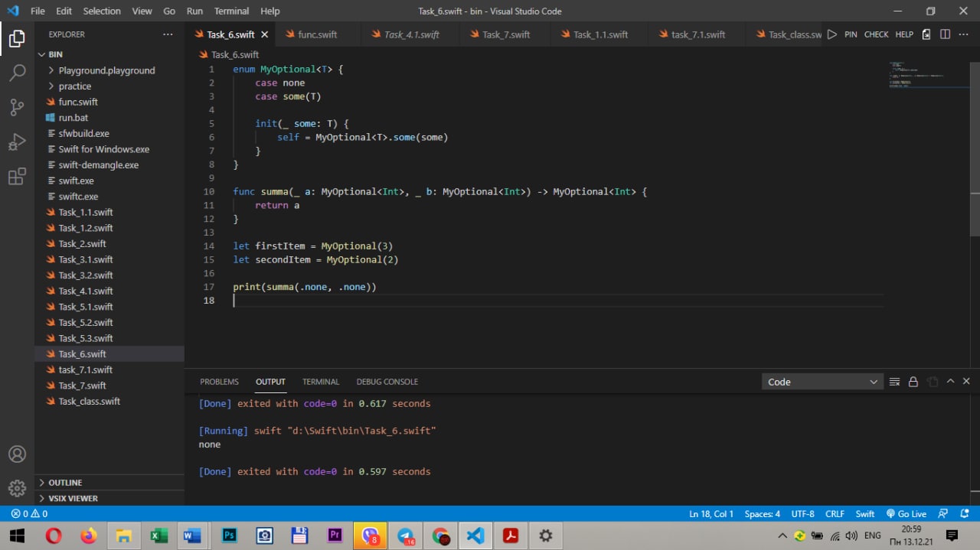This screenshot has height=550, width=980.
Task: Open the Manage gear settings
Action: coord(17,488)
